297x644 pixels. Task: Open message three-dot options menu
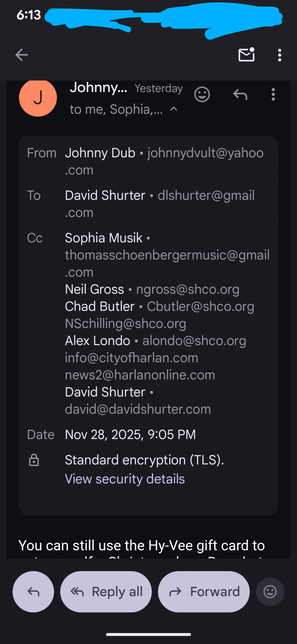tap(273, 95)
